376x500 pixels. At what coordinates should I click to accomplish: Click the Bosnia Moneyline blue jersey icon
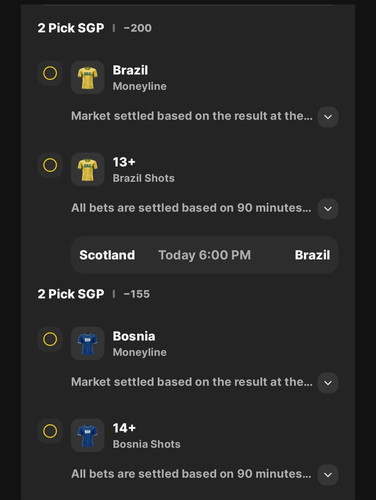pos(88,343)
